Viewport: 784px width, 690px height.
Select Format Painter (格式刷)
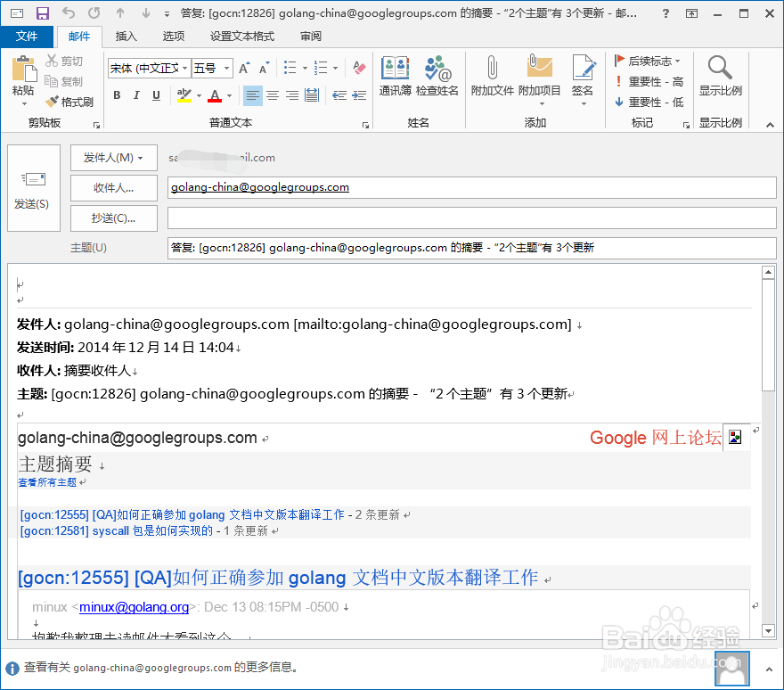pos(69,103)
